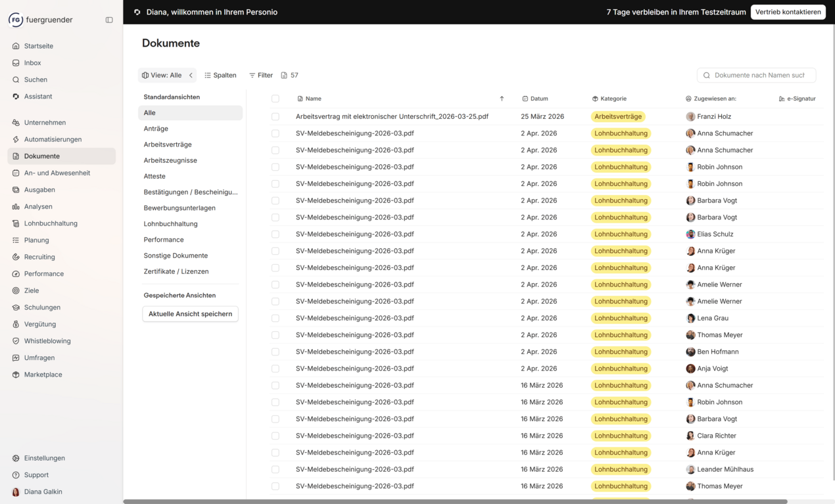
Task: Select checkbox for Lena Grau's document row
Action: point(275,318)
